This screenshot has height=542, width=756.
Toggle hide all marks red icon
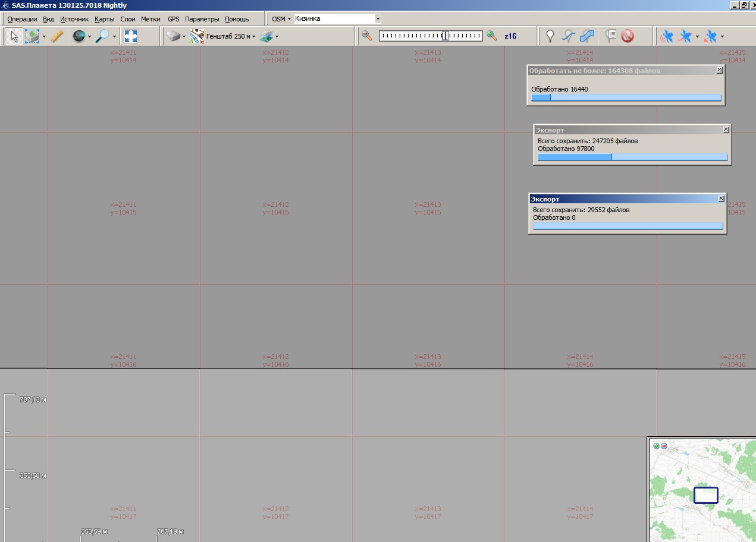627,36
